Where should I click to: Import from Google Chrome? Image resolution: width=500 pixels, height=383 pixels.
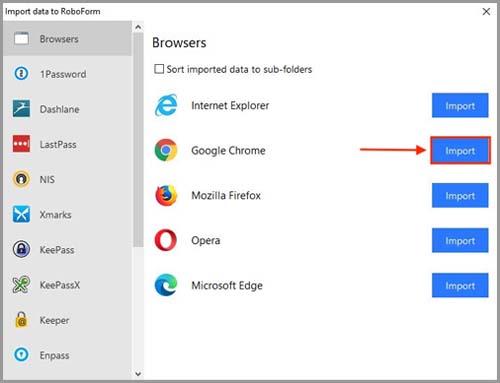[460, 150]
